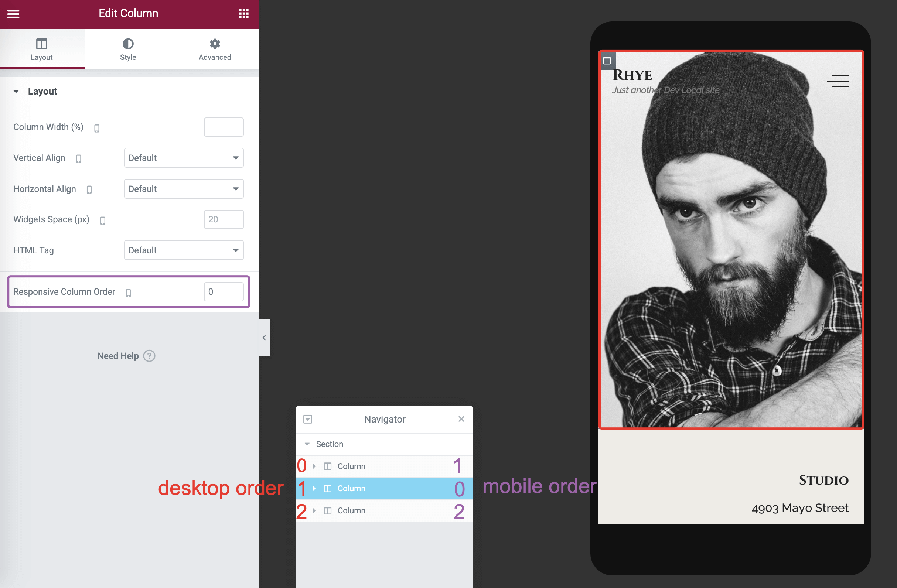Click the Need Help question mark icon
The width and height of the screenshot is (897, 588).
[149, 356]
